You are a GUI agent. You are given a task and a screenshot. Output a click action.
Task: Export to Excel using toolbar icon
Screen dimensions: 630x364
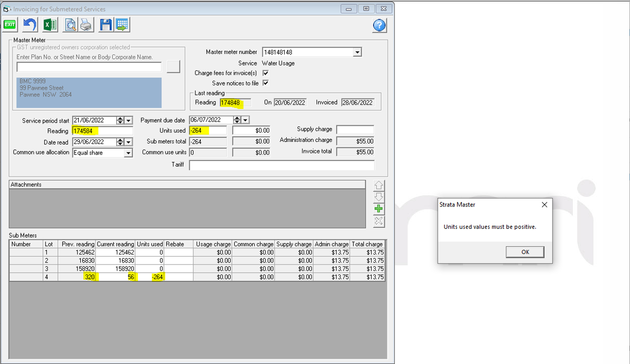(50, 25)
